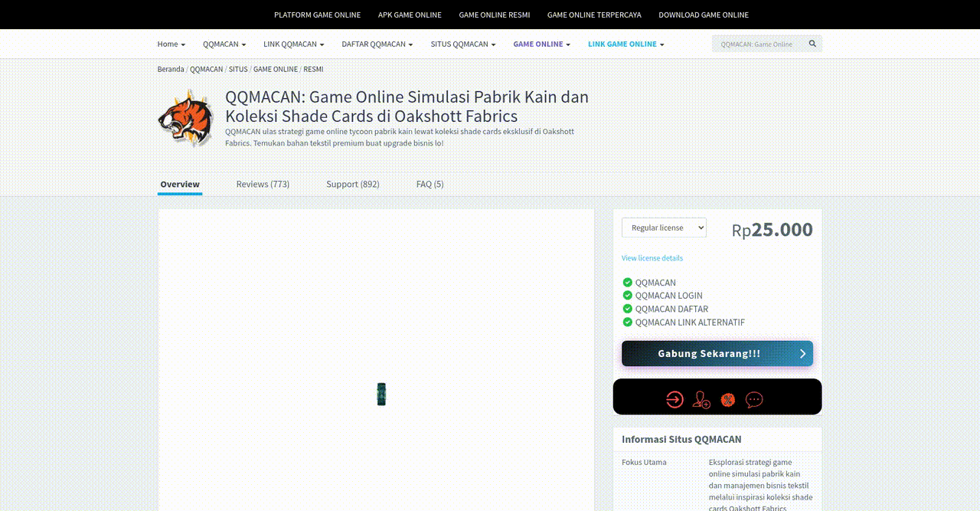Open the chat bubble icon
980x511 pixels.
tap(754, 399)
